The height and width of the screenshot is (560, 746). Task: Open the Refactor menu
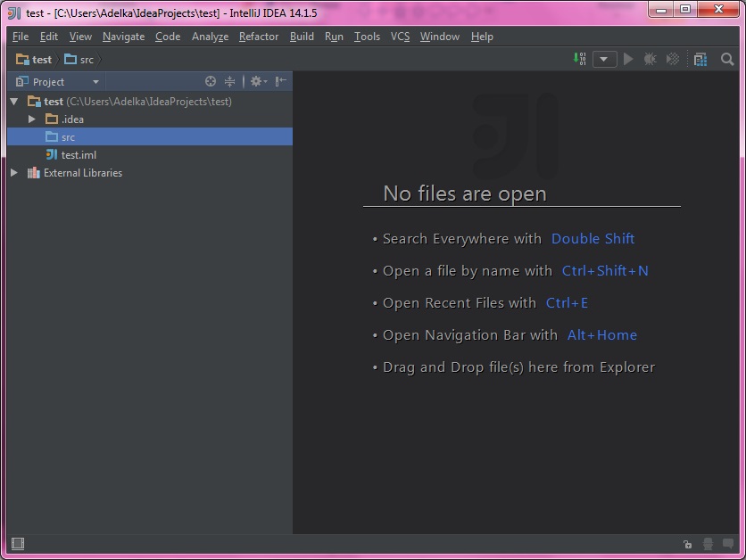pyautogui.click(x=259, y=37)
